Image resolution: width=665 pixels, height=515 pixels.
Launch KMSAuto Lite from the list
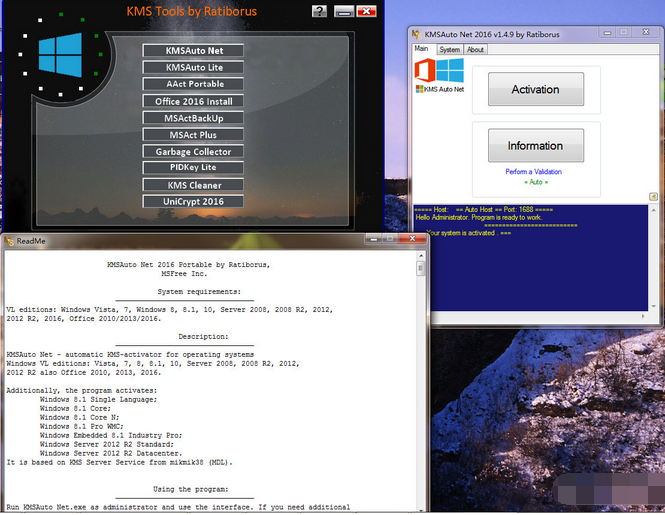pyautogui.click(x=193, y=67)
